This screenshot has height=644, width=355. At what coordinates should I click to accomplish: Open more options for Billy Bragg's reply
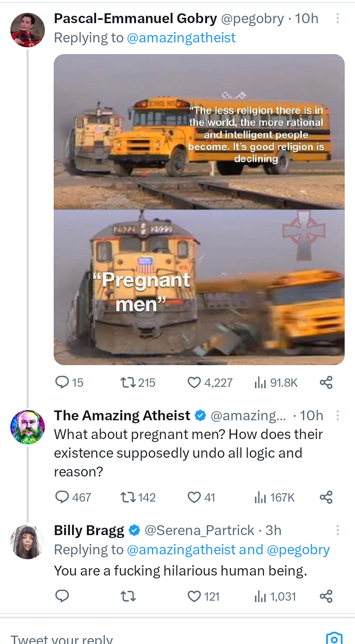pyautogui.click(x=338, y=530)
